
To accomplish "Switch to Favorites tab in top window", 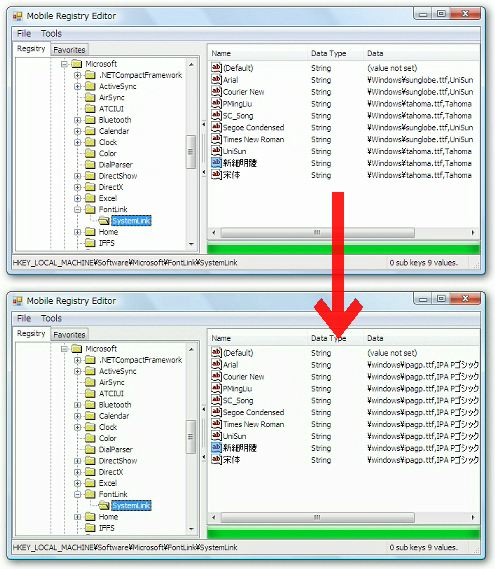I will pyautogui.click(x=69, y=50).
